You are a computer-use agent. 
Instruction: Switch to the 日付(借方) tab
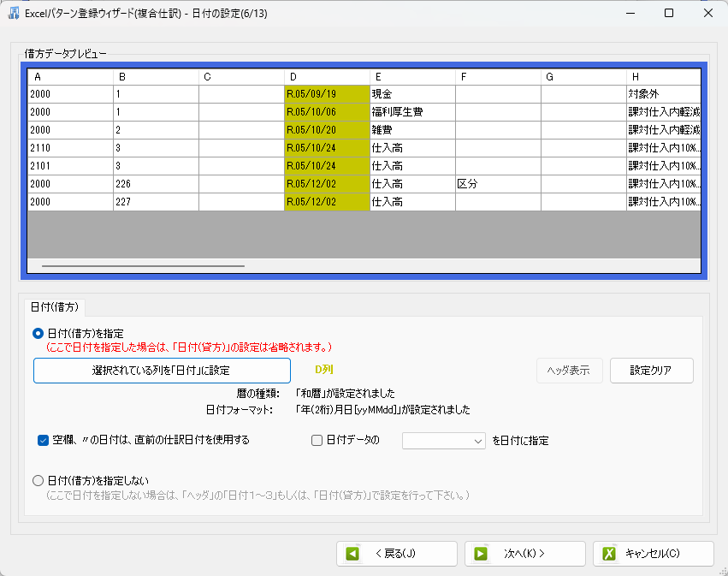(50, 305)
